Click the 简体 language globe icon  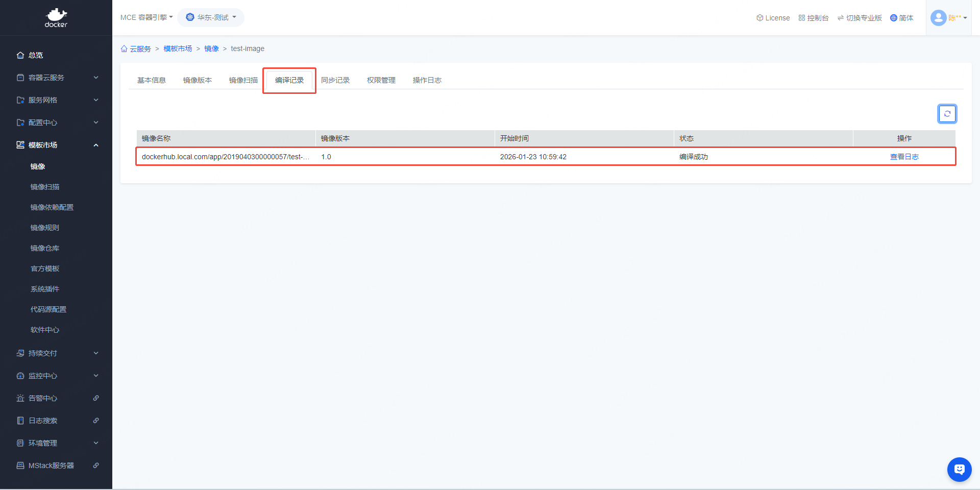894,18
